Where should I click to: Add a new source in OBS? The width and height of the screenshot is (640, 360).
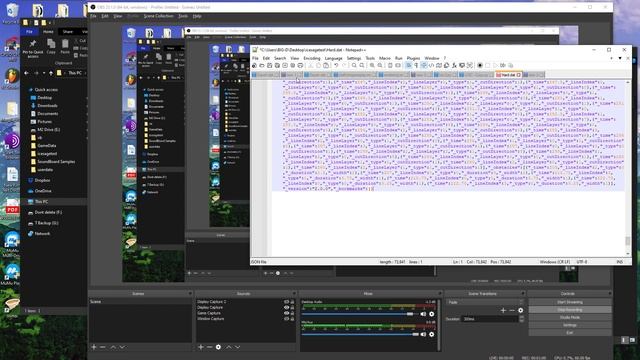pyautogui.click(x=200, y=347)
